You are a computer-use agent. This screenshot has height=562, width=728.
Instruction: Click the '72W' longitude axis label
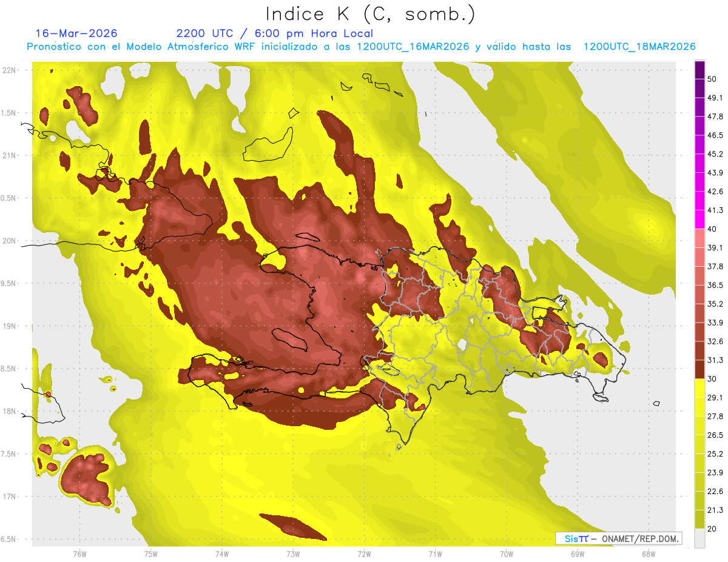(364, 554)
